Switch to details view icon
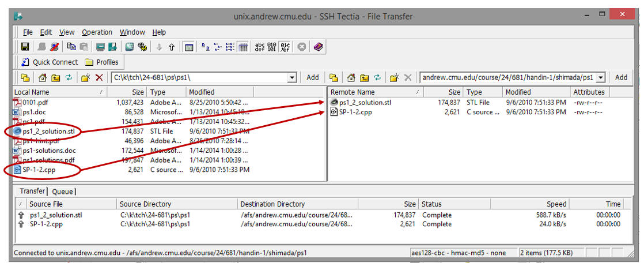644x266 pixels. point(243,47)
